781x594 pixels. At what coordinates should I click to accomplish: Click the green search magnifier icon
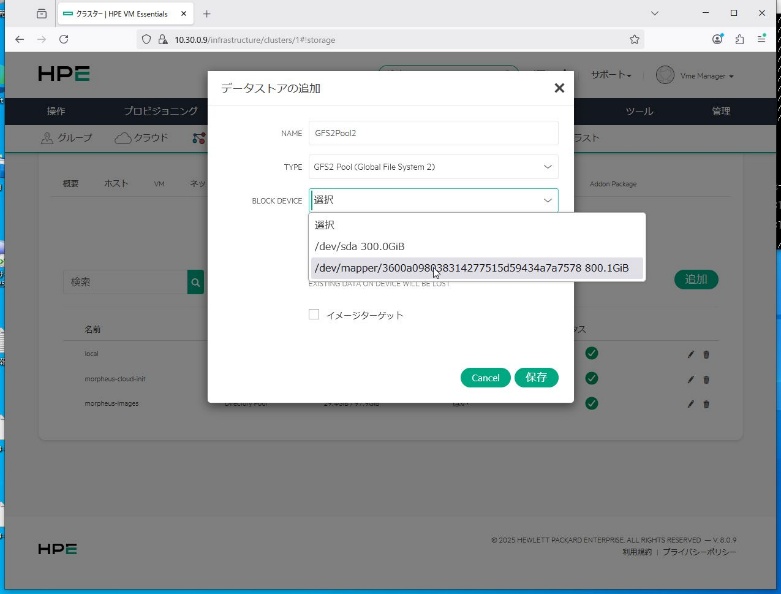coord(195,282)
